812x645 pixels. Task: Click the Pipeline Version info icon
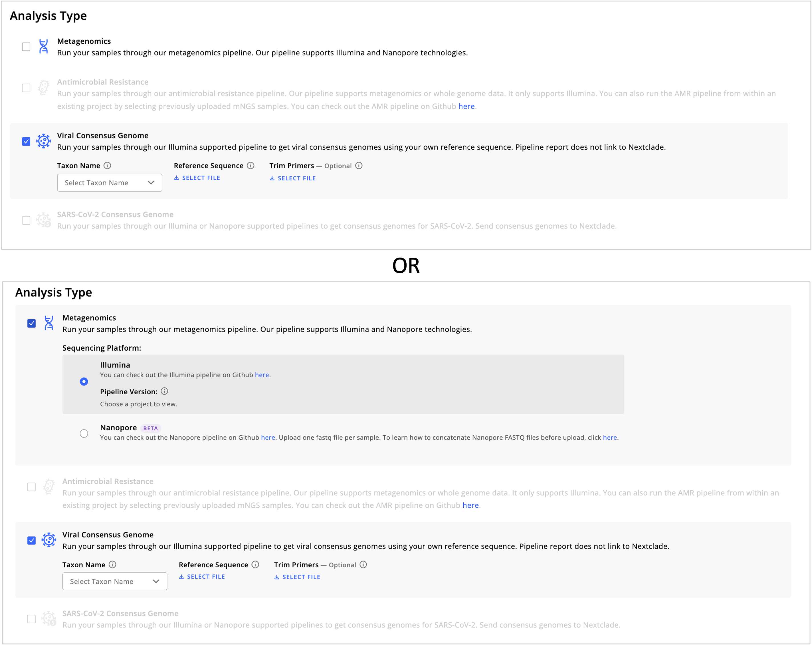(165, 391)
